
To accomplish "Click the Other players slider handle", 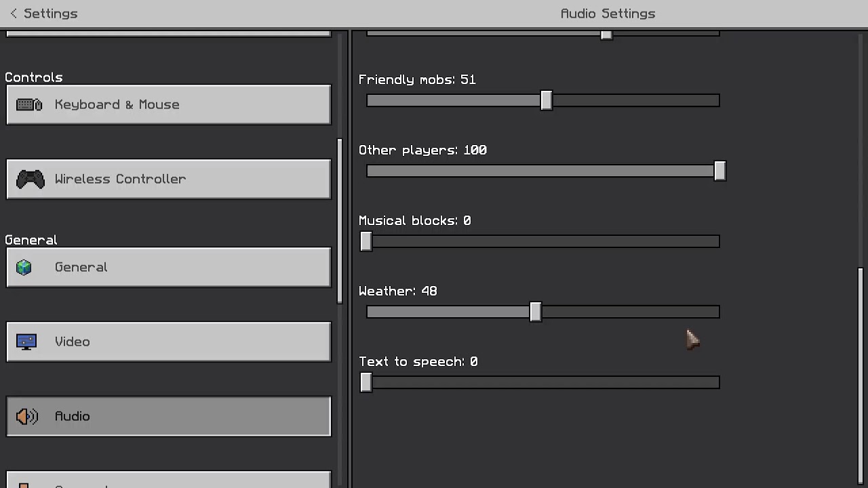I will (719, 171).
